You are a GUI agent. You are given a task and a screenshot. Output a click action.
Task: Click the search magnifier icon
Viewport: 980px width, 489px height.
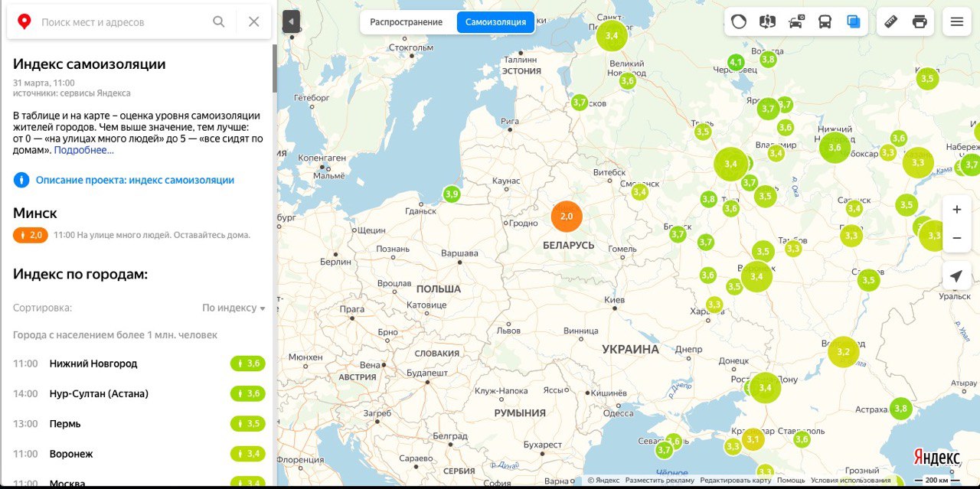pos(219,22)
